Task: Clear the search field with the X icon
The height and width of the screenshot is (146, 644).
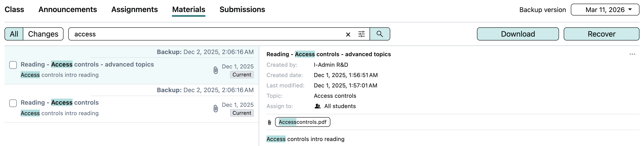Action: pyautogui.click(x=348, y=34)
